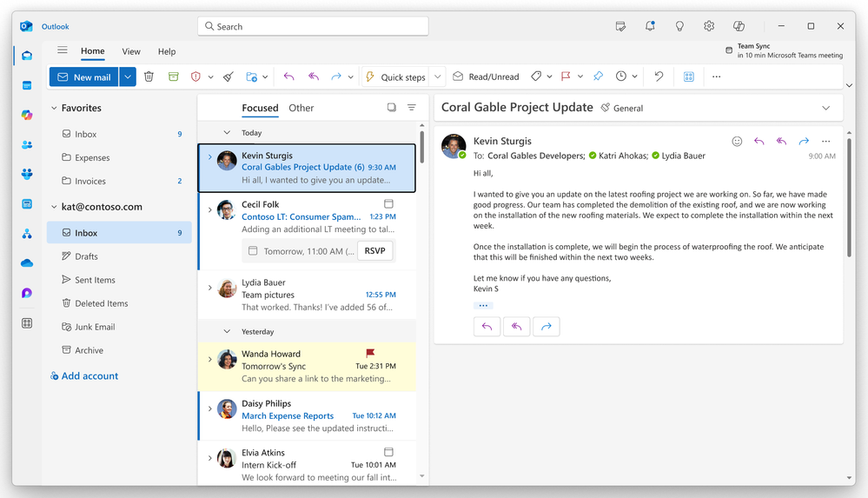This screenshot has height=498, width=868.
Task: Click the message list scrollbar
Action: (x=421, y=147)
